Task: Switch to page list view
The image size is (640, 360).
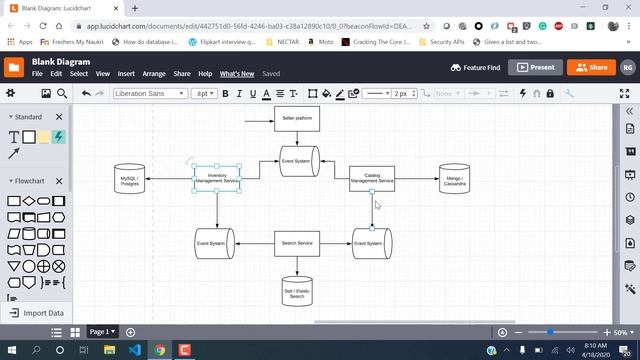Action: pyautogui.click(x=56, y=332)
